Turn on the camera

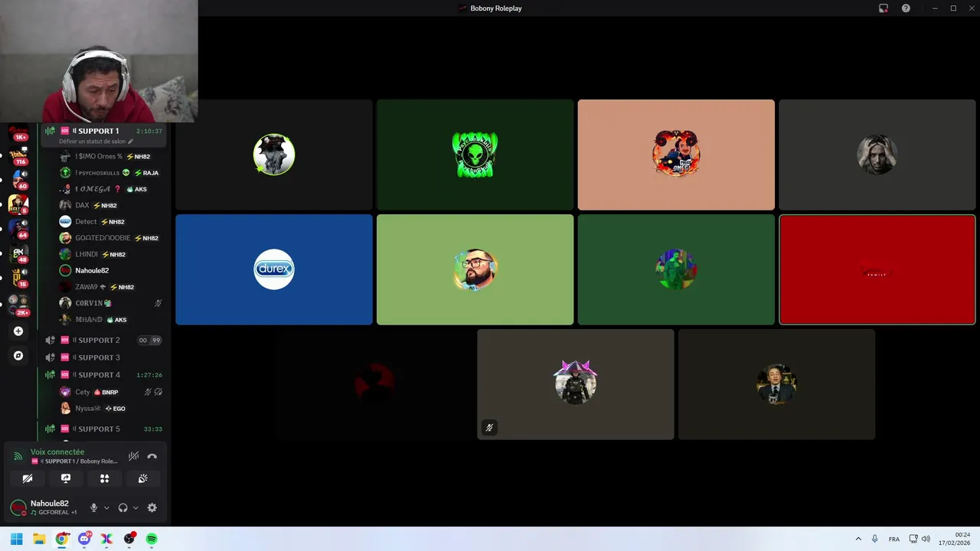coord(28,478)
